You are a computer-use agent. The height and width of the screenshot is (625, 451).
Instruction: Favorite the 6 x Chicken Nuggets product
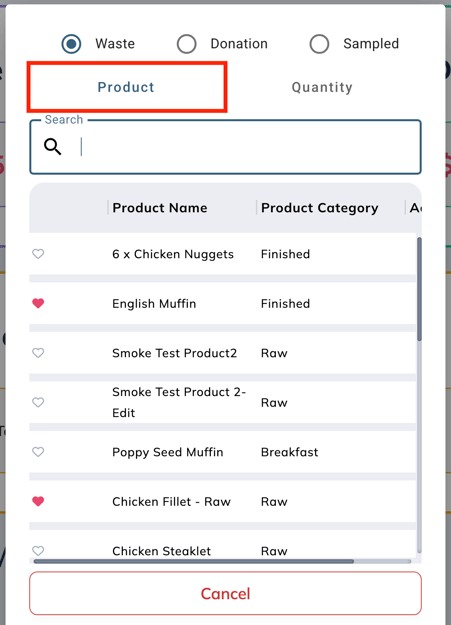(38, 254)
